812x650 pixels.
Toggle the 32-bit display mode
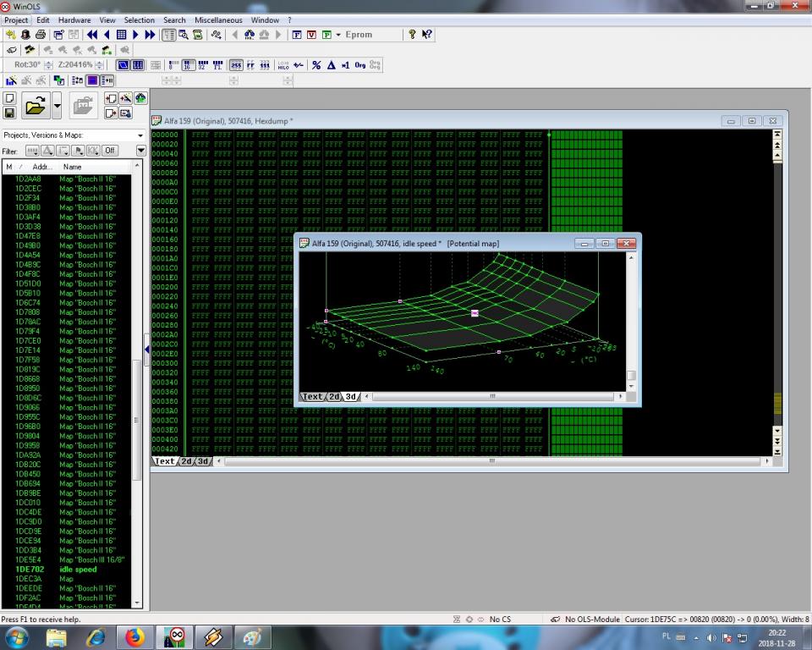pos(202,65)
